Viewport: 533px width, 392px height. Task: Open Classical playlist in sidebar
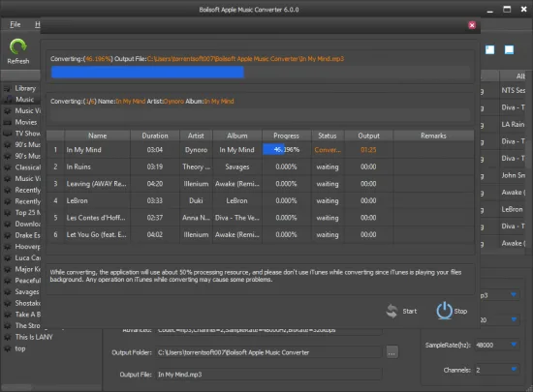(x=27, y=167)
